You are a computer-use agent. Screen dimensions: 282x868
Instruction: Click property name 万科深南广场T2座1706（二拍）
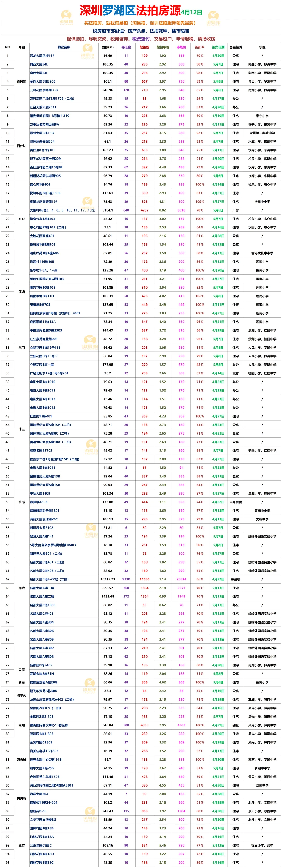pyautogui.click(x=52, y=99)
